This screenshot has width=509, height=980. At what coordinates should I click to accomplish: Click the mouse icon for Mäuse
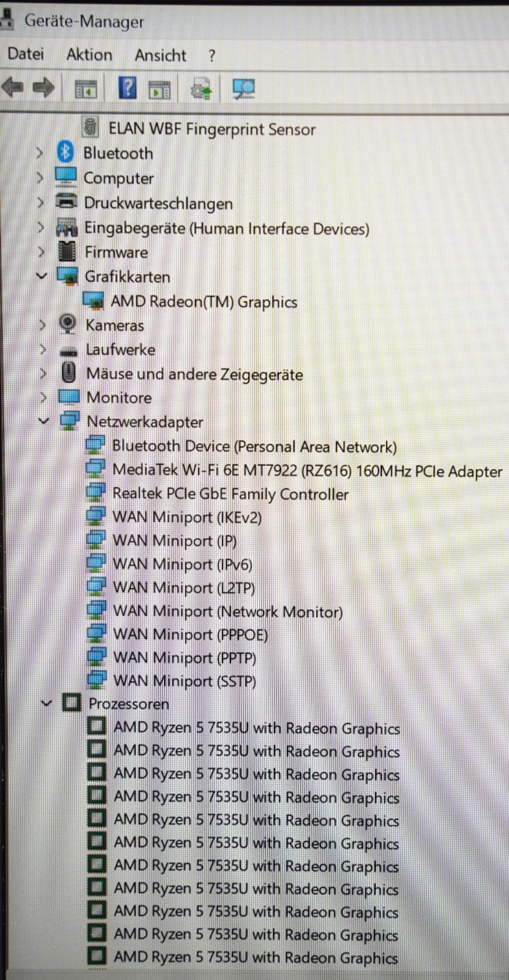tap(69, 373)
